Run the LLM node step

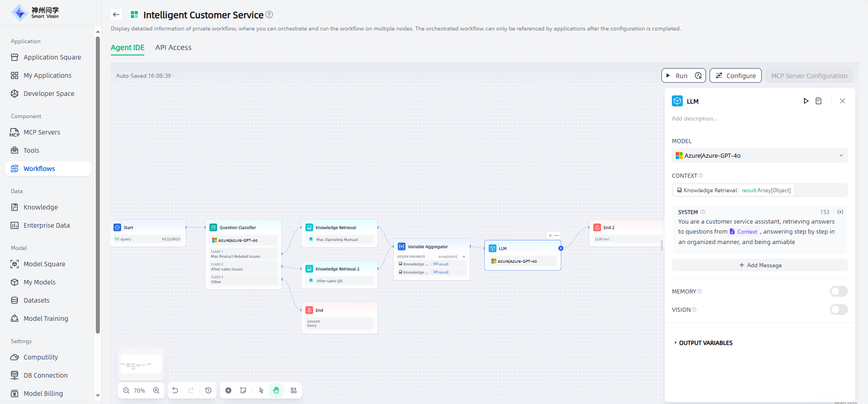[806, 101]
